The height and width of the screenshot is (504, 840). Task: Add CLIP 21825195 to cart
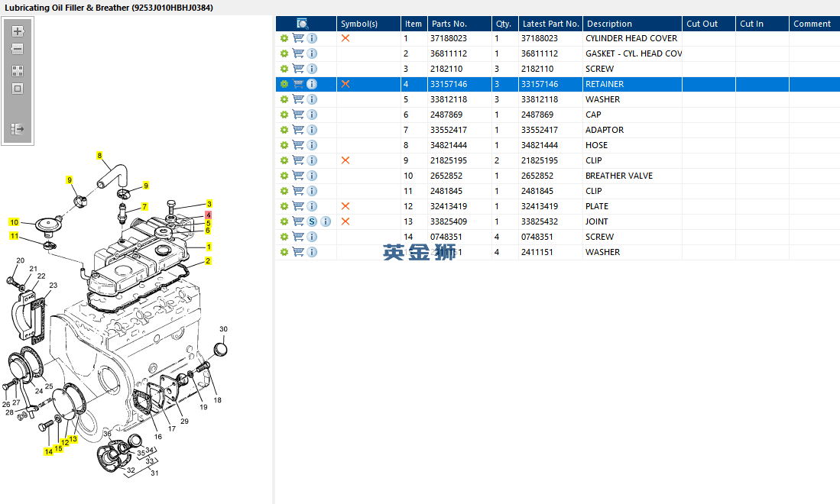pos(298,160)
